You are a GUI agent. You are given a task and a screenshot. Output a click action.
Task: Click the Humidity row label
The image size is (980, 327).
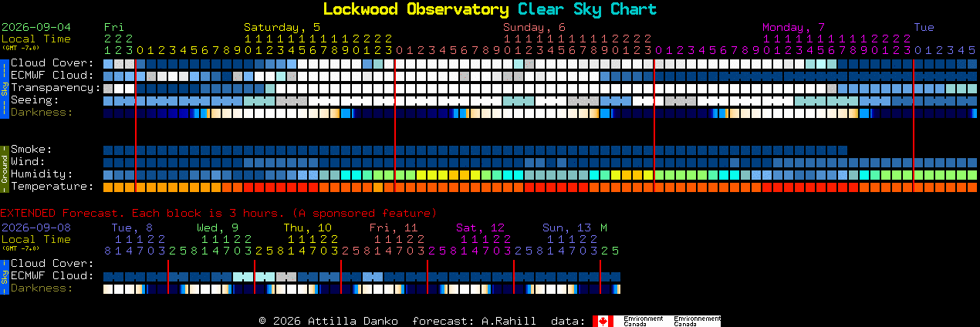42,174
